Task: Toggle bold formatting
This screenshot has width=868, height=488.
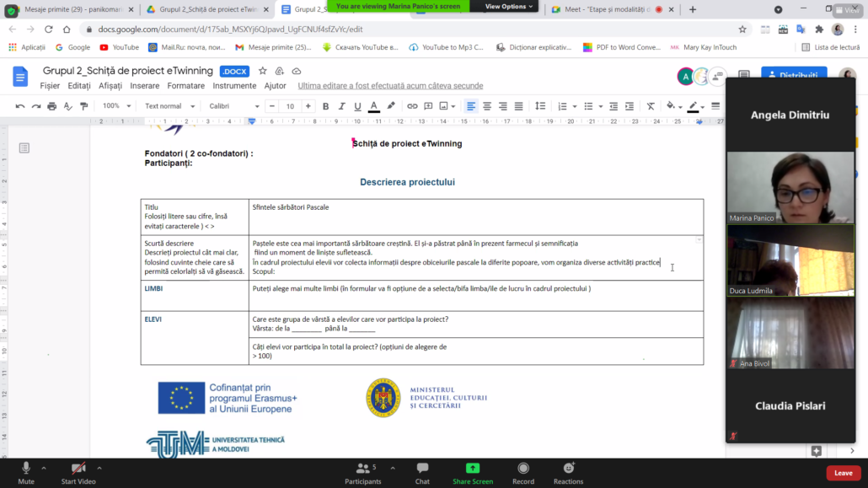Action: pos(326,106)
